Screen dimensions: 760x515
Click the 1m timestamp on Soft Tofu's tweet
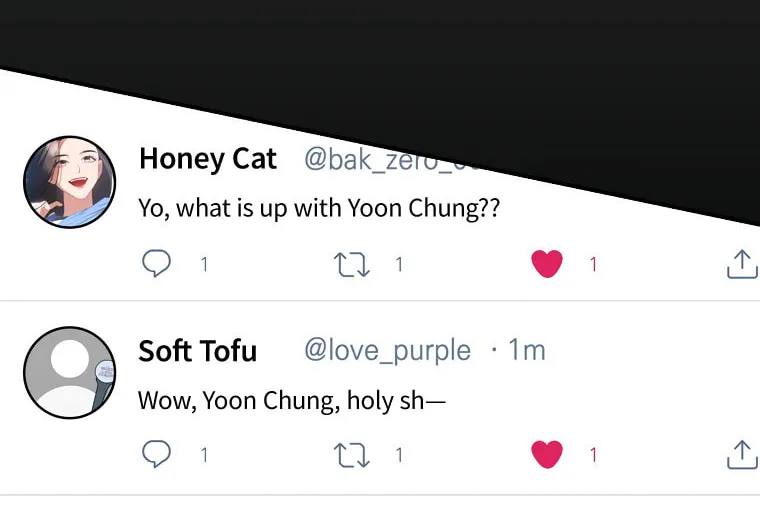pos(526,350)
